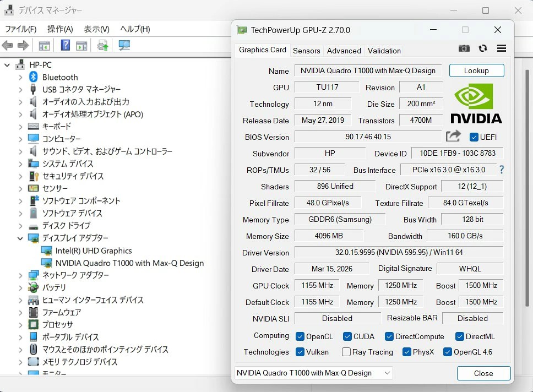The height and width of the screenshot is (392, 533).
Task: Click the Close button in GPU-Z
Action: pos(483,373)
